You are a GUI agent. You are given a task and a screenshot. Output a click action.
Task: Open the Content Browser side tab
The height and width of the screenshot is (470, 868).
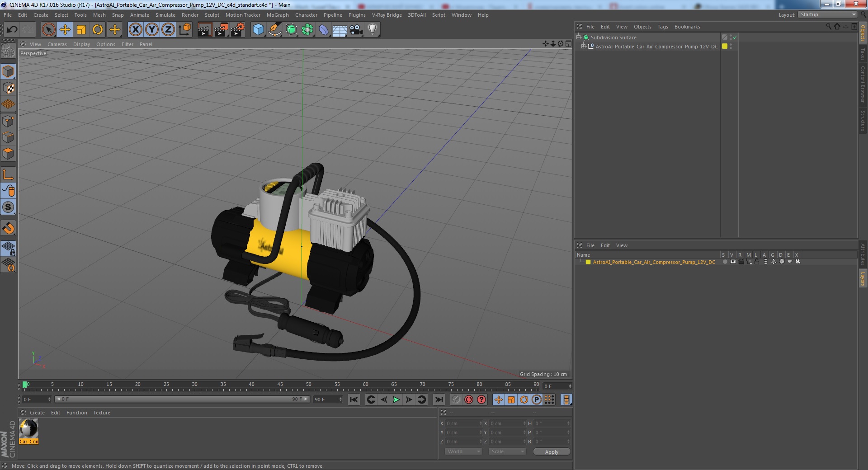tap(863, 84)
